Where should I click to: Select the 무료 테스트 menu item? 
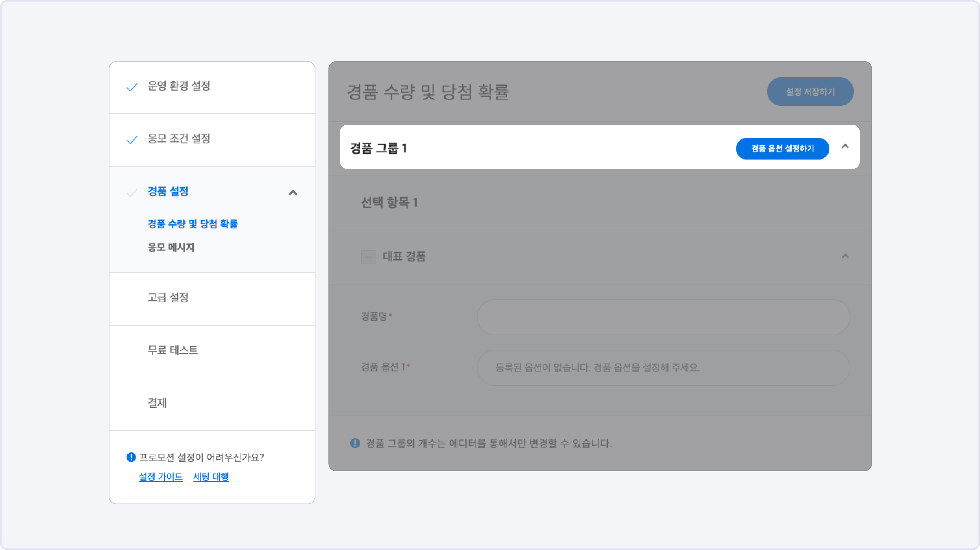[173, 350]
